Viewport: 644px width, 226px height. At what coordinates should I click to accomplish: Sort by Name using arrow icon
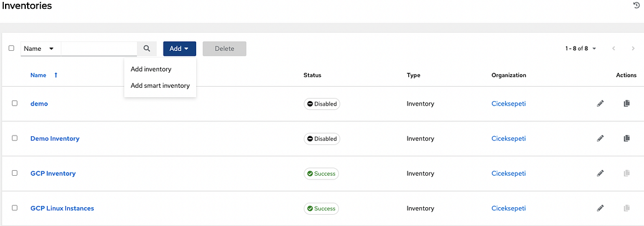pyautogui.click(x=56, y=75)
